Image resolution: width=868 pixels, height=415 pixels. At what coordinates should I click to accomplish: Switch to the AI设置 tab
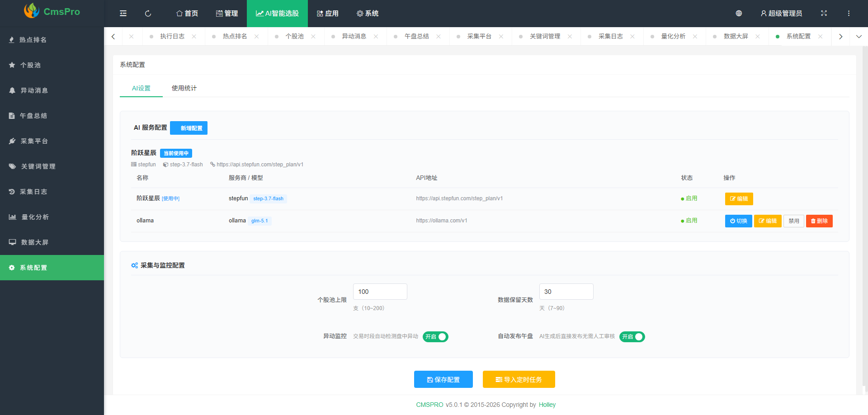[x=141, y=88]
